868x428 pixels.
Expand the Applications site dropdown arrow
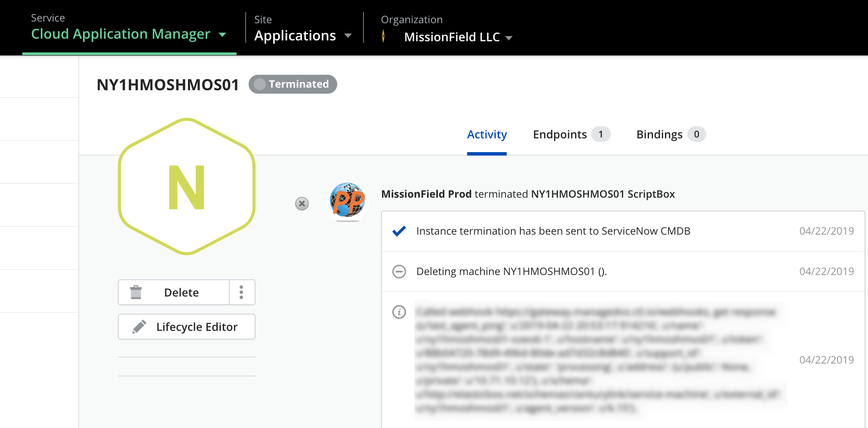click(x=348, y=36)
